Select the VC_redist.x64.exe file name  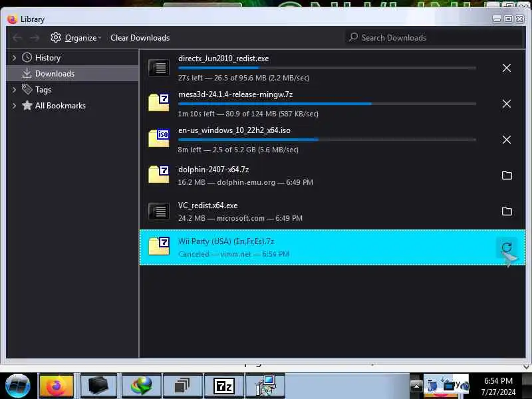(207, 205)
